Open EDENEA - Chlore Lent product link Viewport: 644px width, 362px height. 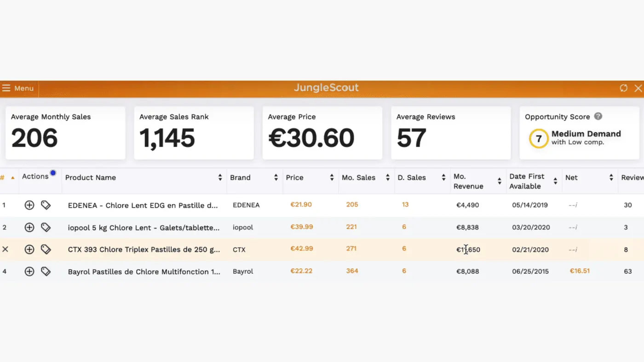point(143,205)
